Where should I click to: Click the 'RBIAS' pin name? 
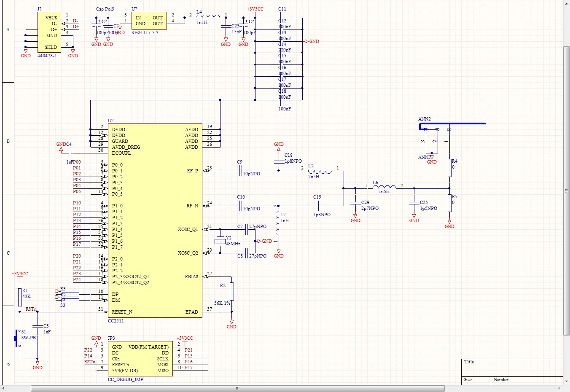coord(191,277)
